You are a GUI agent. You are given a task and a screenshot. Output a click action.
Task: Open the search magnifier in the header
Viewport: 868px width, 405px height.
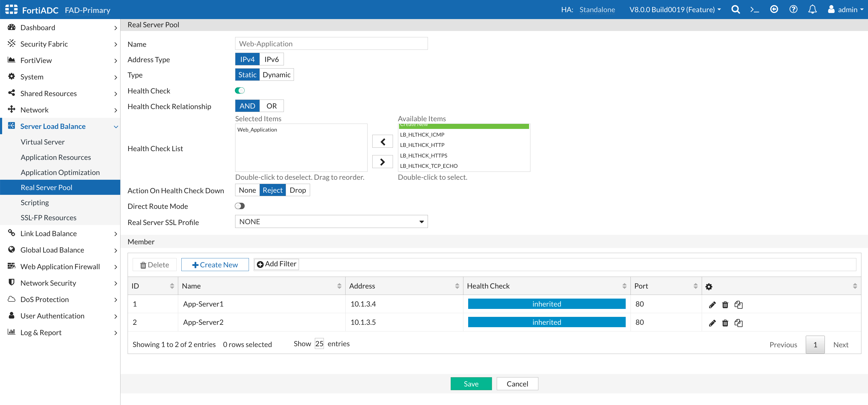tap(736, 10)
